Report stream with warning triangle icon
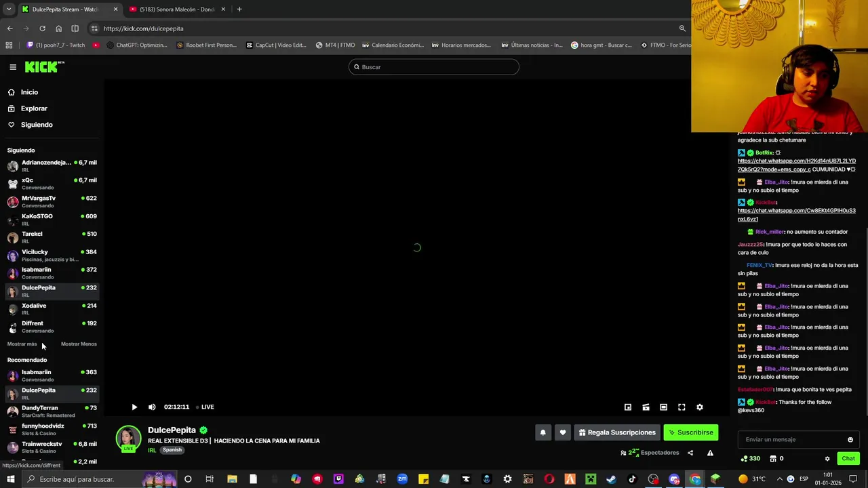This screenshot has width=868, height=488. tap(710, 453)
